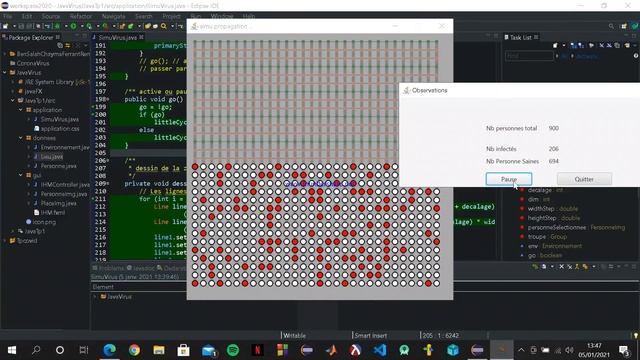Open the Mail app from taskbar

(x=208, y=350)
